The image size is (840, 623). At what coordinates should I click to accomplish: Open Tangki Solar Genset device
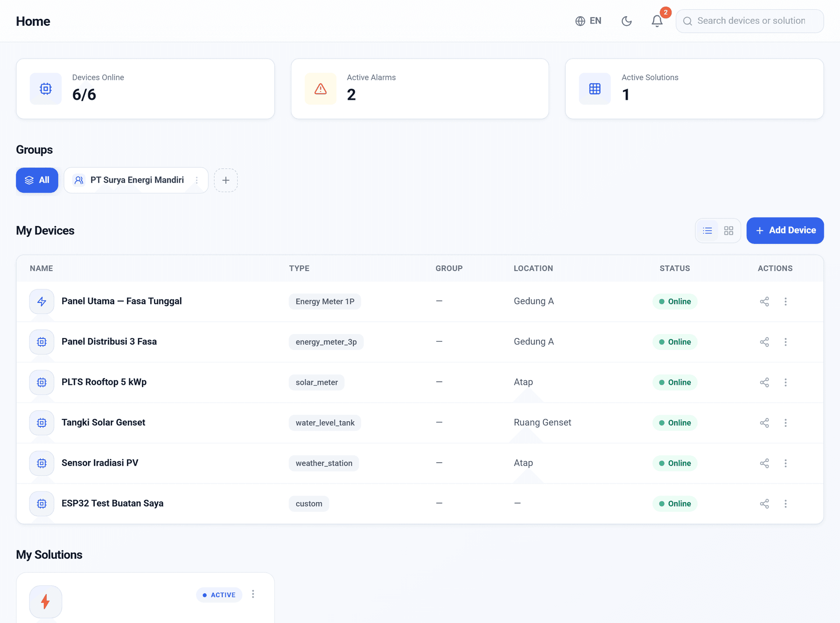pos(103,422)
